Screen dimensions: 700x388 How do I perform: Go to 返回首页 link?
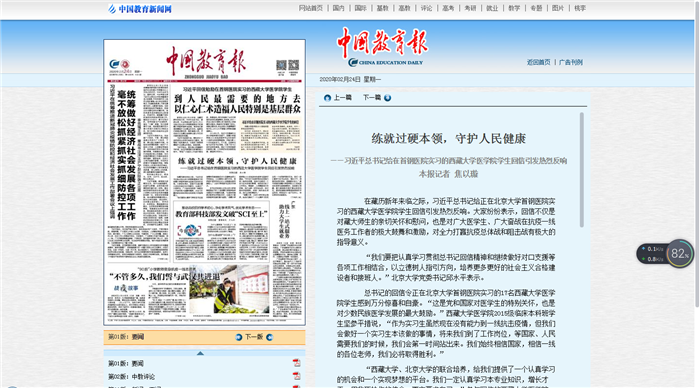pyautogui.click(x=538, y=63)
